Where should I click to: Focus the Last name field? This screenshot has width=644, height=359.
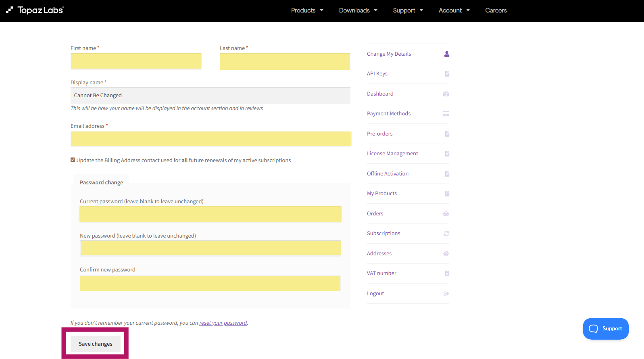[285, 61]
